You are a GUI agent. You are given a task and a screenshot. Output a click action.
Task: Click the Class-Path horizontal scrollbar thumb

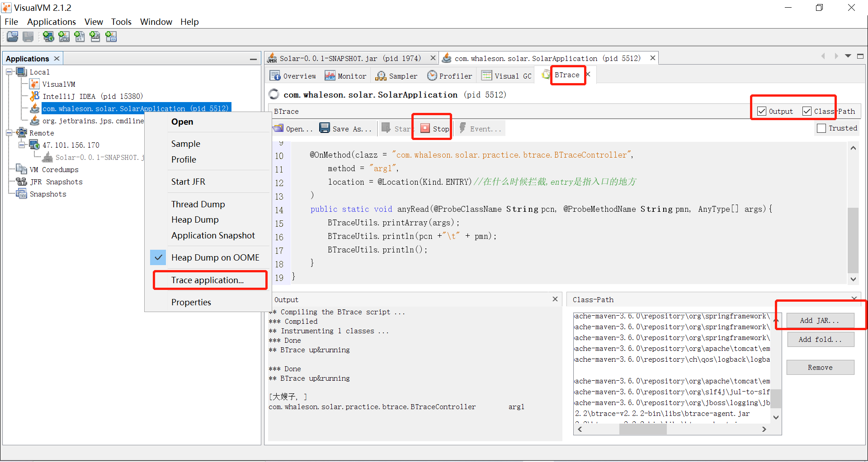point(642,429)
